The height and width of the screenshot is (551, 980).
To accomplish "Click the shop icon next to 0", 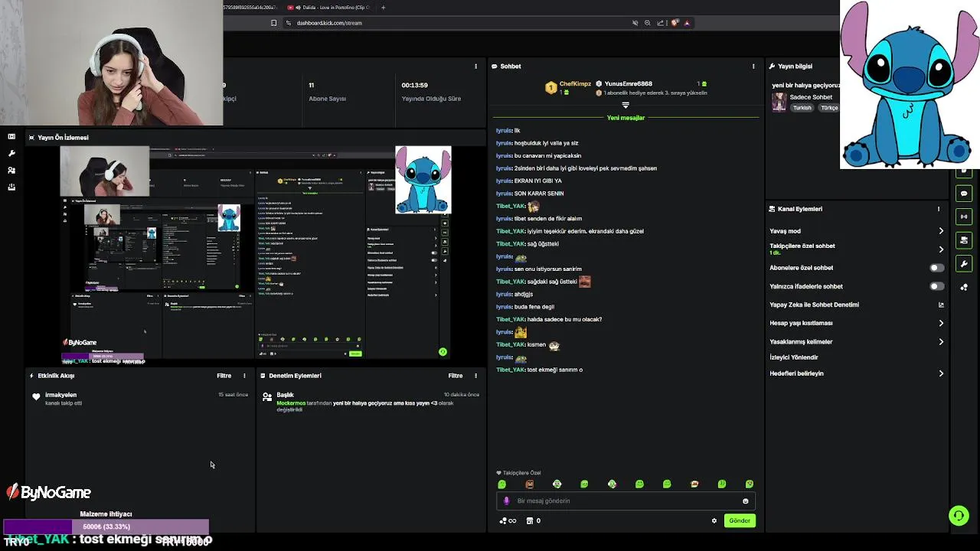I will (x=529, y=521).
